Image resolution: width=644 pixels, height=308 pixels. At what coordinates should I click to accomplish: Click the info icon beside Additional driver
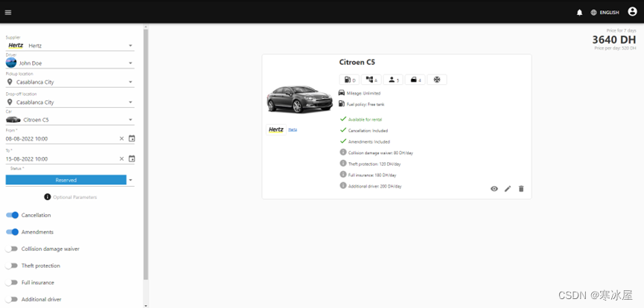tap(343, 186)
